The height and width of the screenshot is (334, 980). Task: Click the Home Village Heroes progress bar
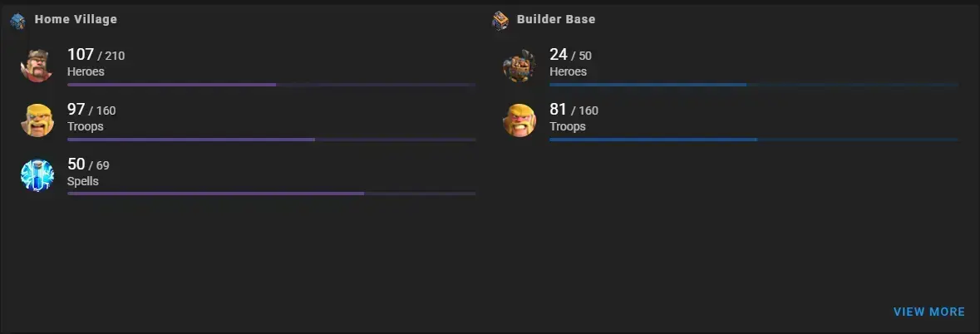(x=271, y=85)
